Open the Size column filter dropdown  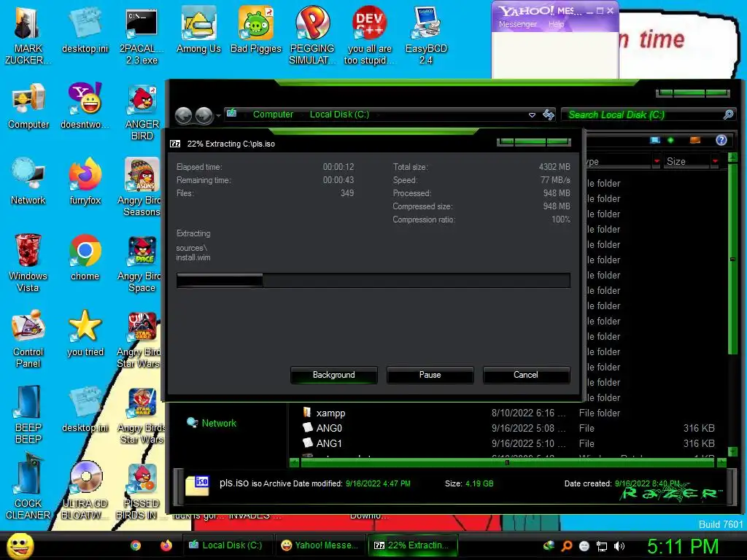pos(715,161)
